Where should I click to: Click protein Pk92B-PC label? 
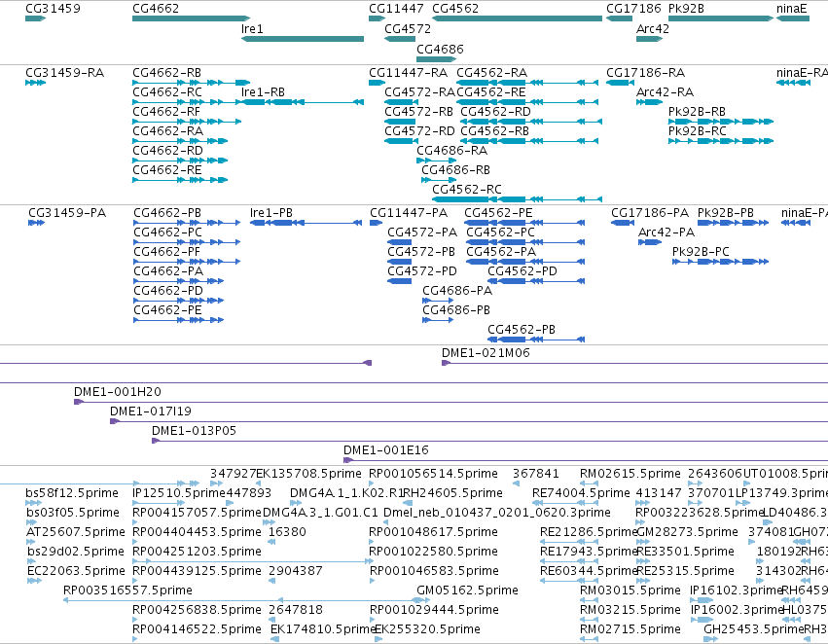701,252
